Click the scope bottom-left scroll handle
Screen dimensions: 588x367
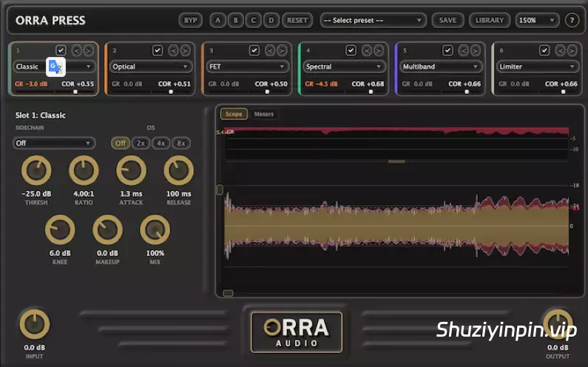228,293
